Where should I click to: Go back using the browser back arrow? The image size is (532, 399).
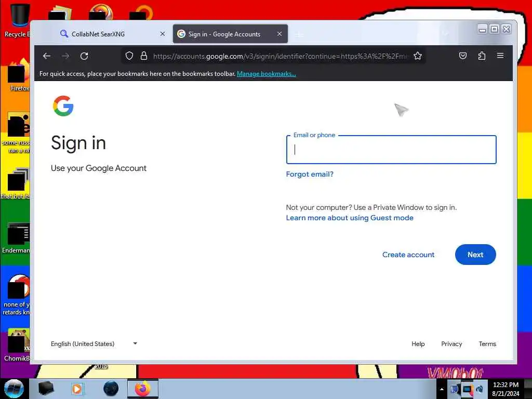pyautogui.click(x=47, y=56)
